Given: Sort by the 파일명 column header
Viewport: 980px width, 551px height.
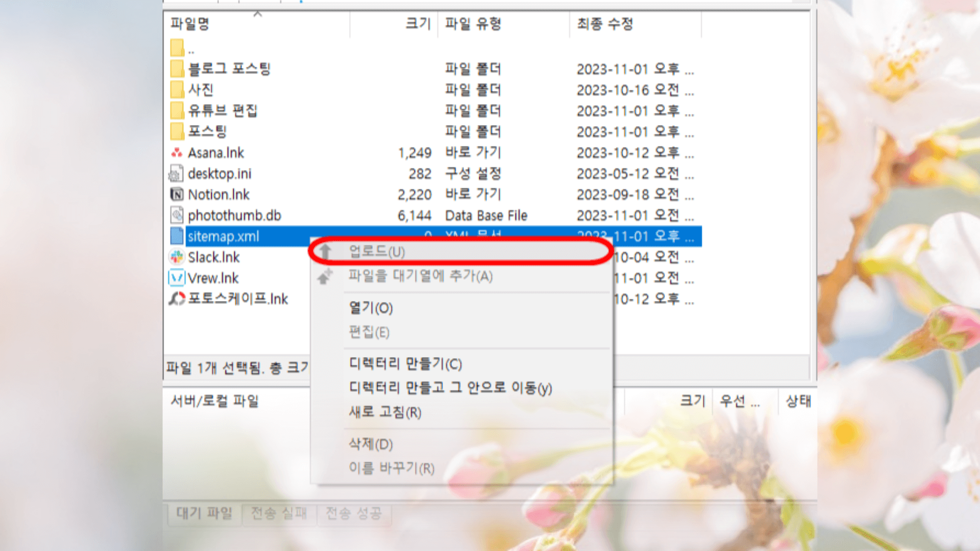Looking at the screenshot, I should click(x=190, y=23).
